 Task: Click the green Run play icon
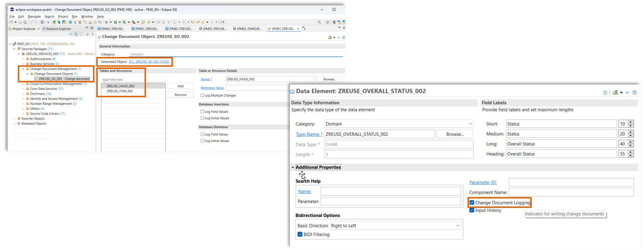point(115,22)
